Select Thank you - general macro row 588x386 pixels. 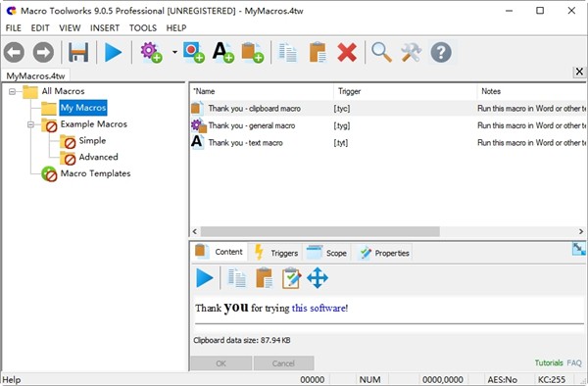pyautogui.click(x=388, y=125)
